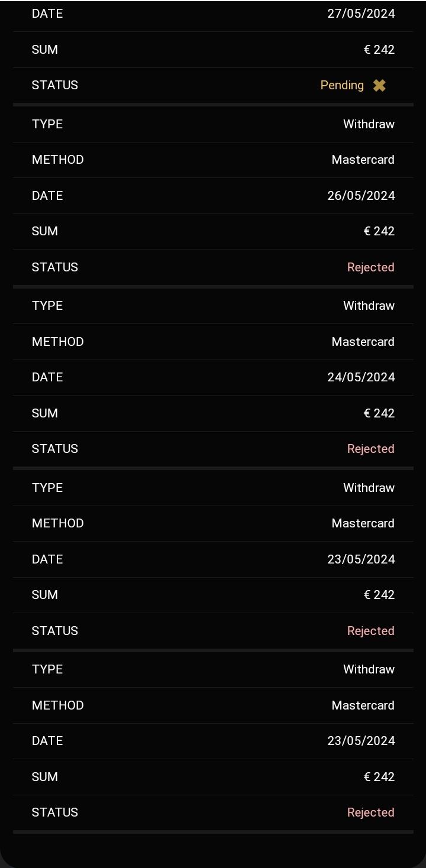426x868 pixels.
Task: Select € 242 sum of the 24/05/2024 transaction
Action: (x=379, y=413)
